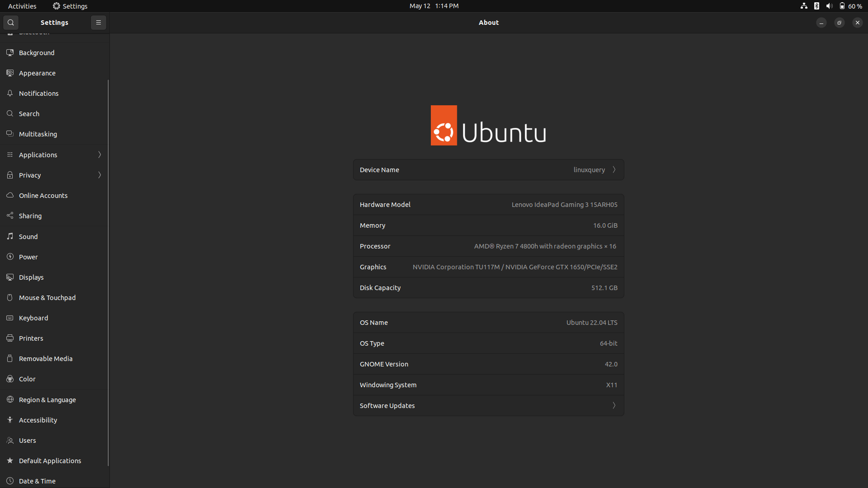Screen dimensions: 868x488
Task: Click the Notifications bell icon
Action: (x=10, y=93)
